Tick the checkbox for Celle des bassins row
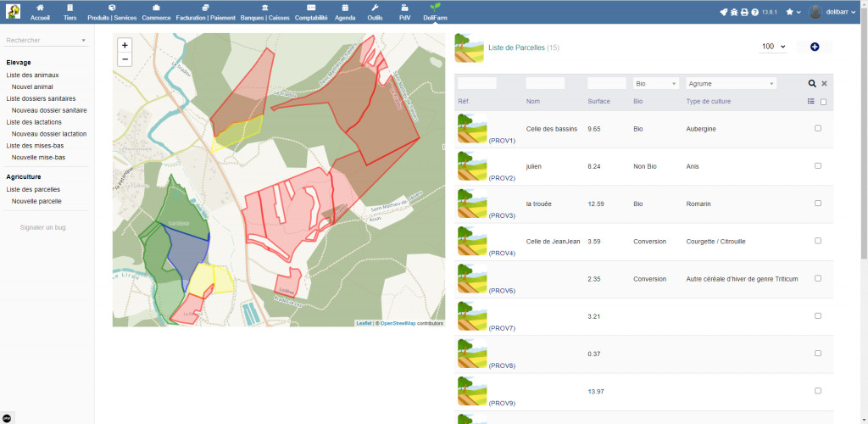The width and height of the screenshot is (868, 424). coord(818,128)
